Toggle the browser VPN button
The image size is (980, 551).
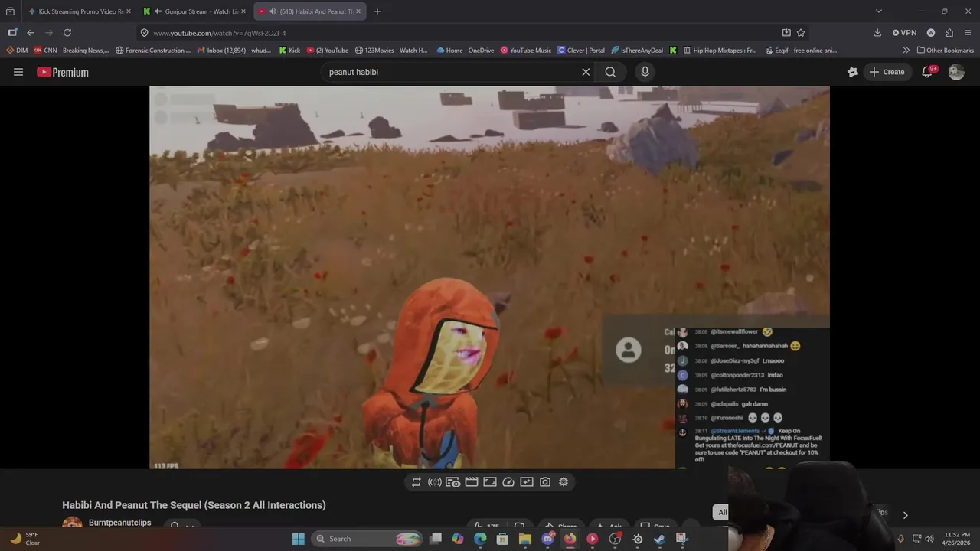(x=904, y=33)
